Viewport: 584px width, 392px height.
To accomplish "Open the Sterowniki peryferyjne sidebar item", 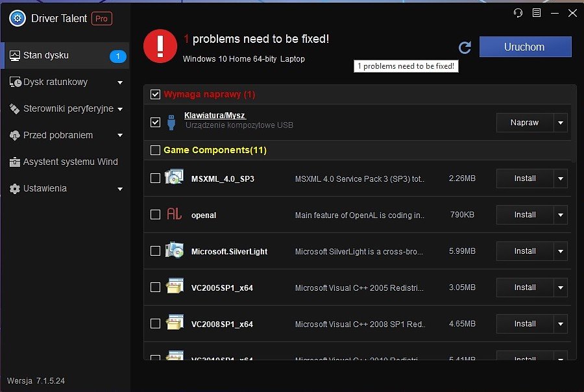I will point(65,109).
